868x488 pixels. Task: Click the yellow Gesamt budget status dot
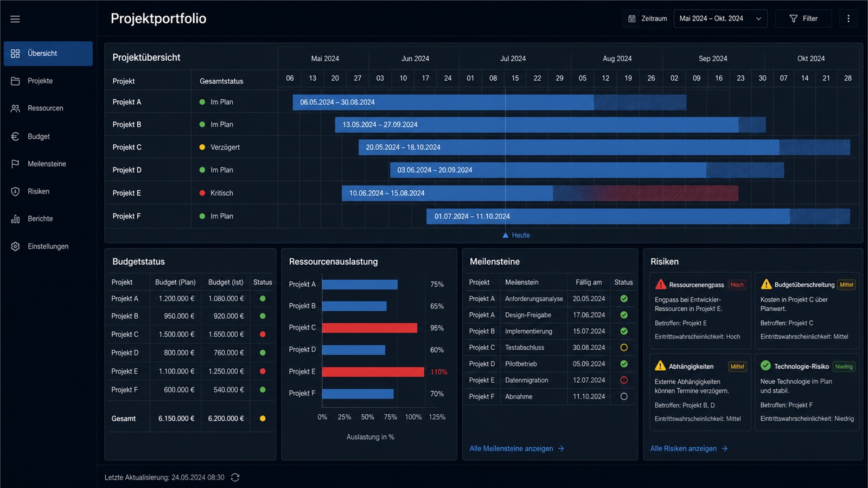click(263, 419)
